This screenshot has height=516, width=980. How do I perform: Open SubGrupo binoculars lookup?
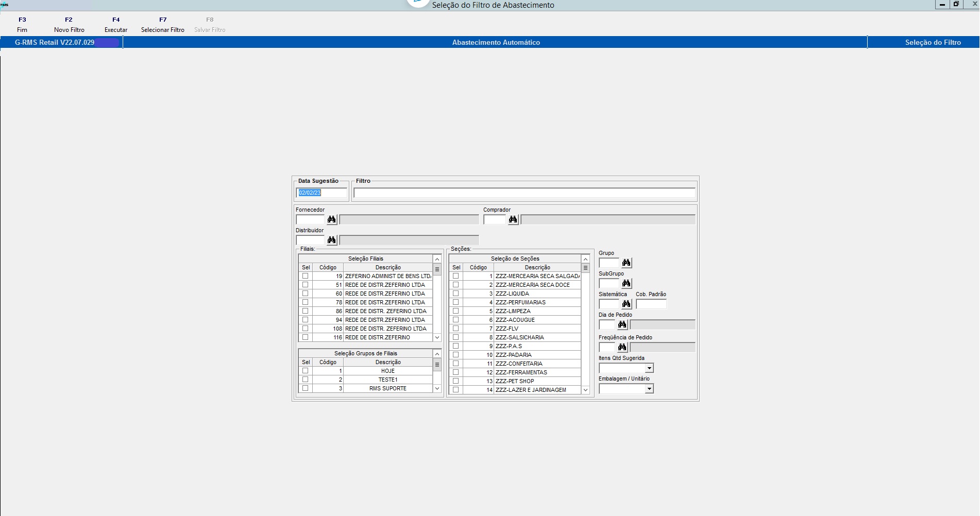(x=626, y=284)
